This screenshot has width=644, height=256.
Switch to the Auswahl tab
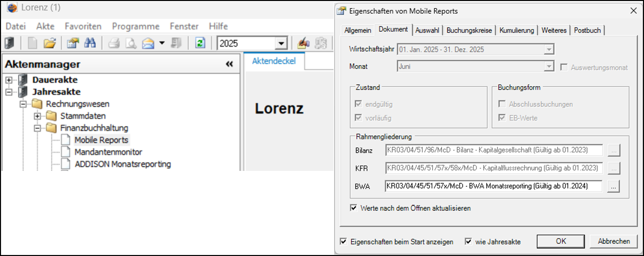tap(427, 30)
